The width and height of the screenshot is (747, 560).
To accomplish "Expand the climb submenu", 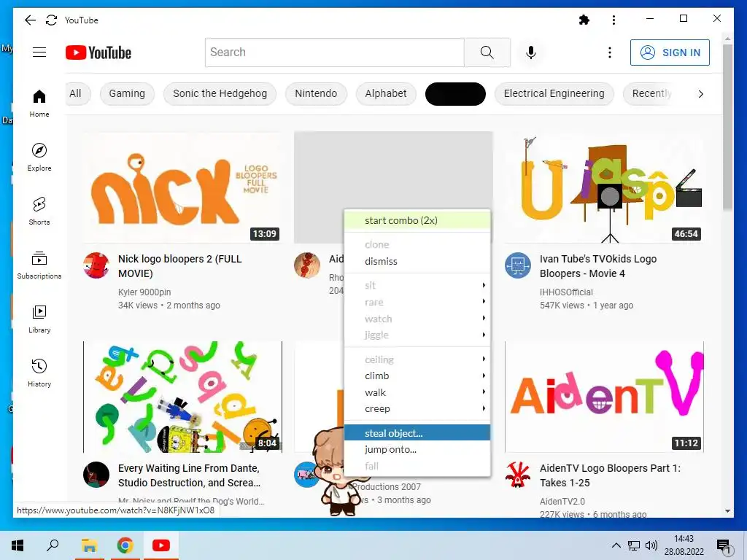I will click(x=417, y=376).
